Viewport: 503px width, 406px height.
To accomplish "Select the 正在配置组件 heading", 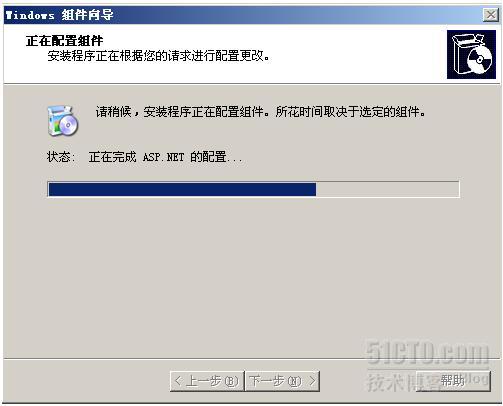I will point(65,41).
